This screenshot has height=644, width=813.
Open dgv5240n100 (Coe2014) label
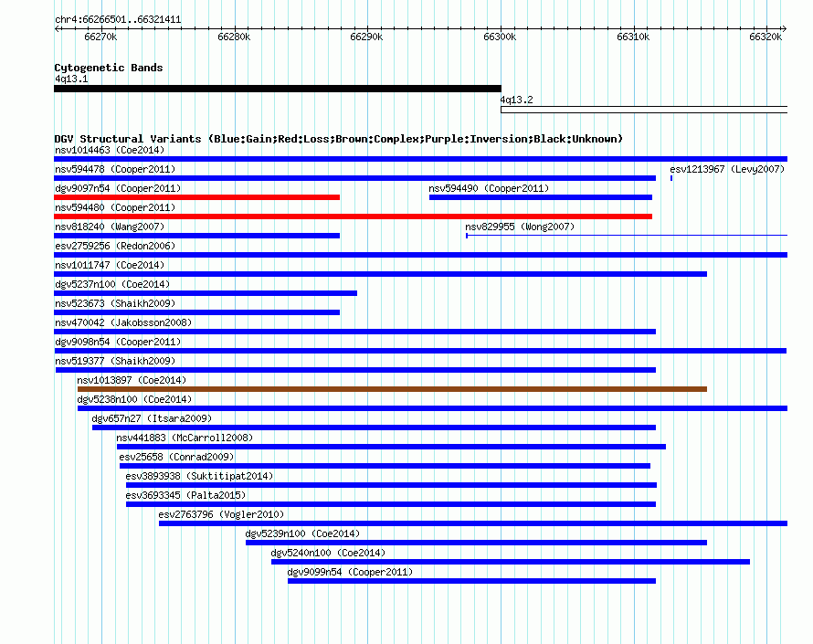click(328, 554)
